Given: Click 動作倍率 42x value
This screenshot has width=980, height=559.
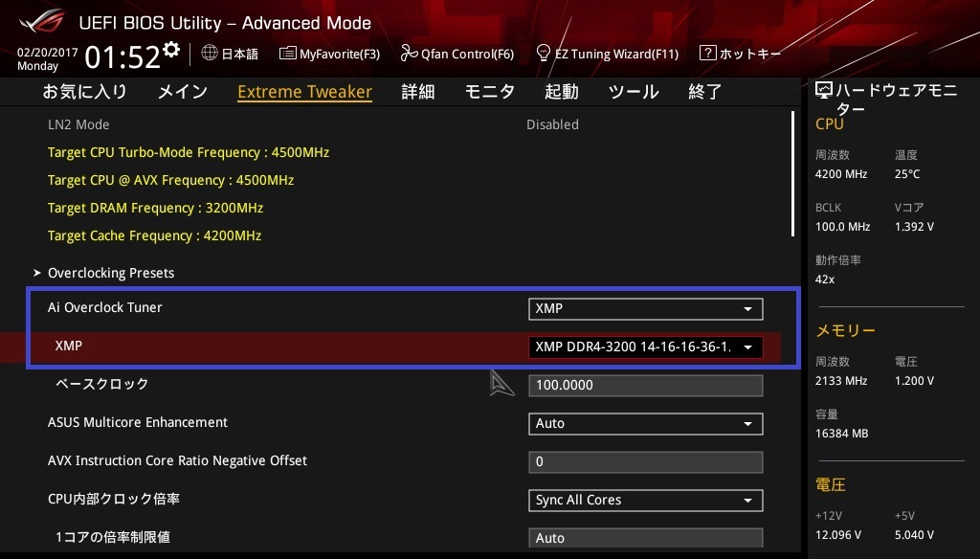Looking at the screenshot, I should point(825,279).
